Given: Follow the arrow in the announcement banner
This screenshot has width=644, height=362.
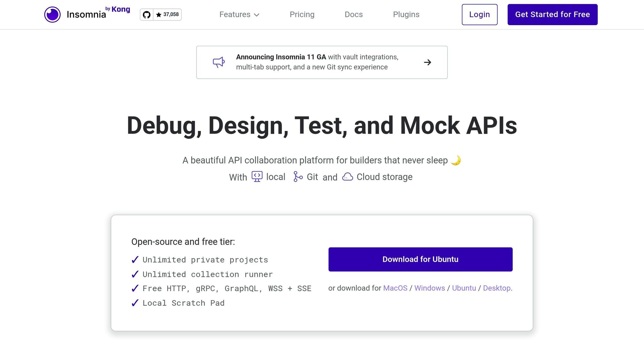Looking at the screenshot, I should (427, 62).
